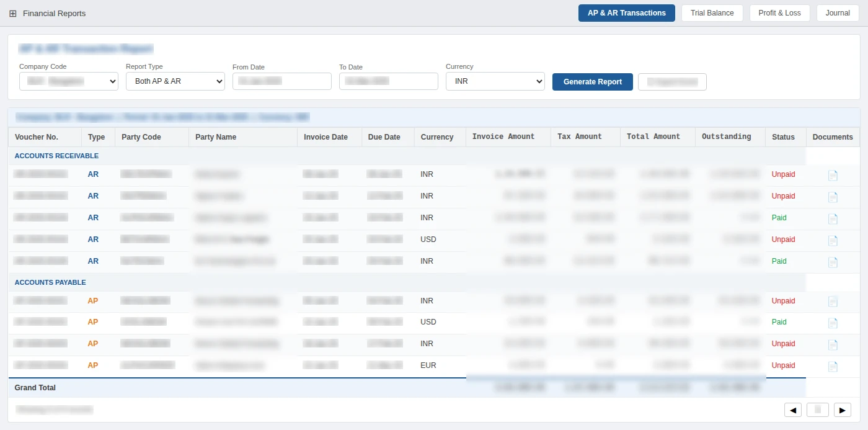The height and width of the screenshot is (430, 868).
Task: Click the AP type cell in the USD row
Action: (x=93, y=322)
